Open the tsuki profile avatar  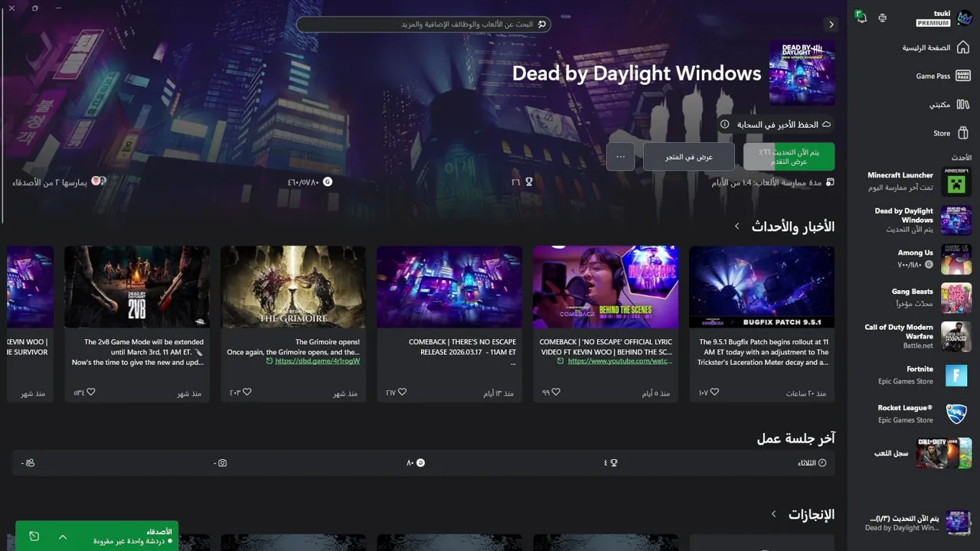coord(964,18)
